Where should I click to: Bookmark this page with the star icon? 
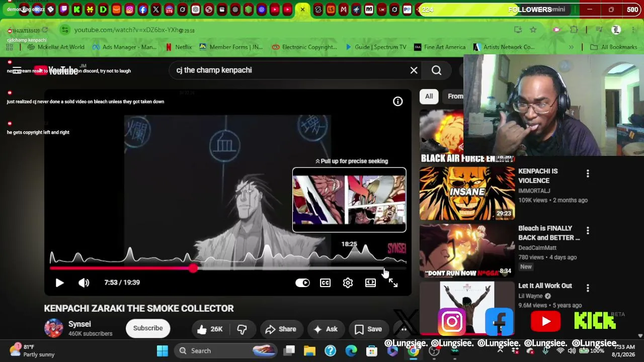click(533, 30)
